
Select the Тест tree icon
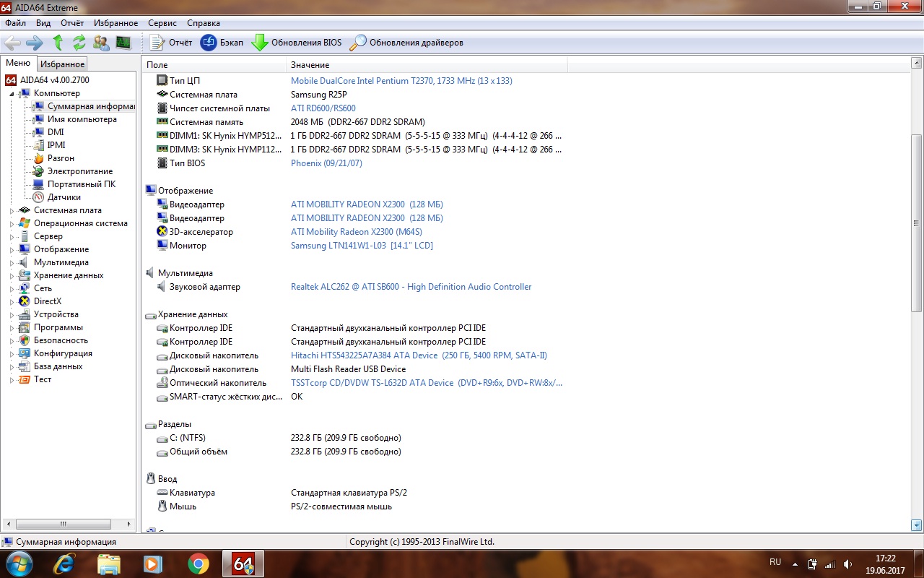pos(25,379)
